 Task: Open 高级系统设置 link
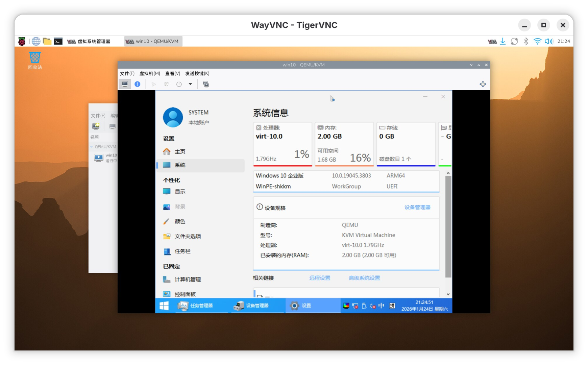364,278
